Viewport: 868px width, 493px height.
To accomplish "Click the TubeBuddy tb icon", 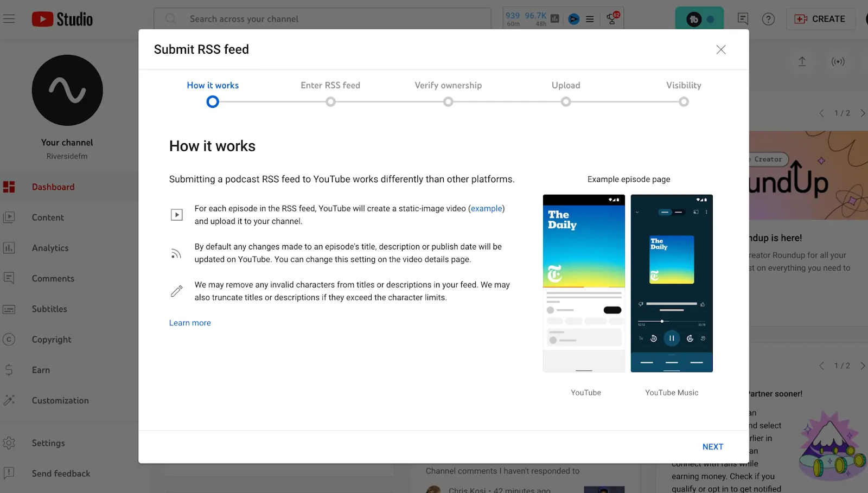I will (x=694, y=20).
